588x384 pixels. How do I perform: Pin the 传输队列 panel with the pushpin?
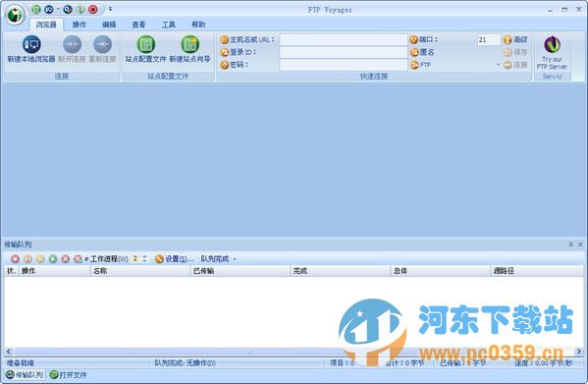[570, 245]
